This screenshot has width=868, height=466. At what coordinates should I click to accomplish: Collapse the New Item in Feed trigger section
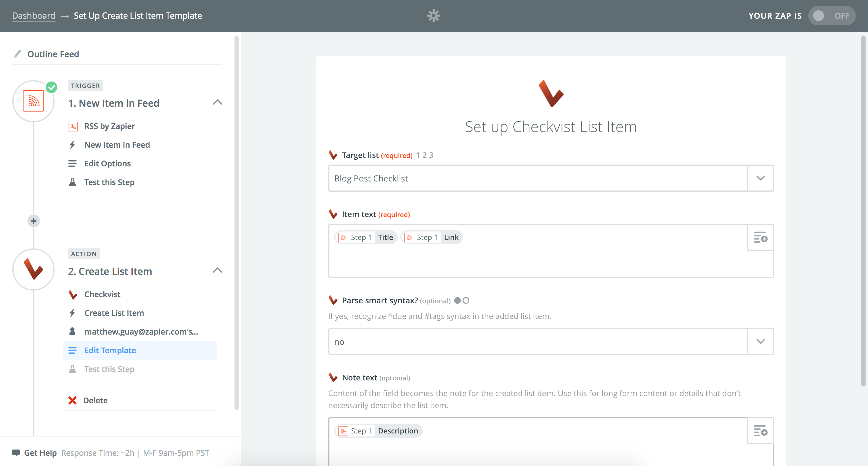(218, 102)
